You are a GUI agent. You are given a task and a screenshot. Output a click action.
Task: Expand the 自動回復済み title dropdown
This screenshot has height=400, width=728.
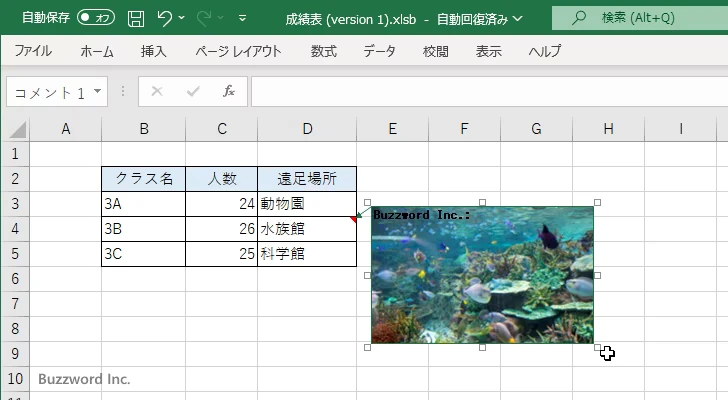coord(518,19)
